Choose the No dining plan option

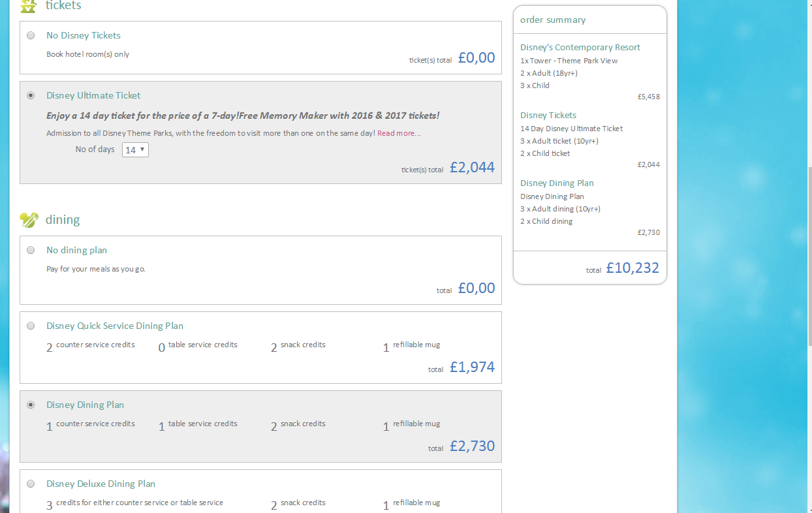31,250
